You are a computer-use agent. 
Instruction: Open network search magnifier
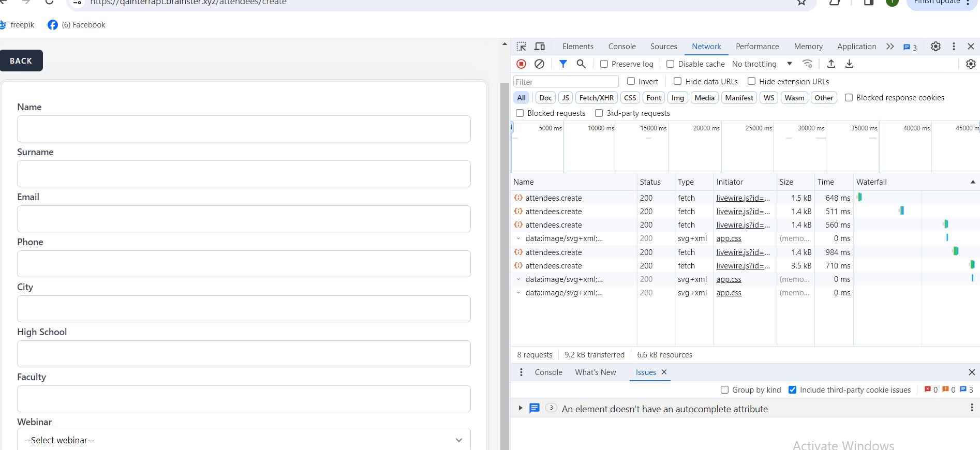coord(581,64)
